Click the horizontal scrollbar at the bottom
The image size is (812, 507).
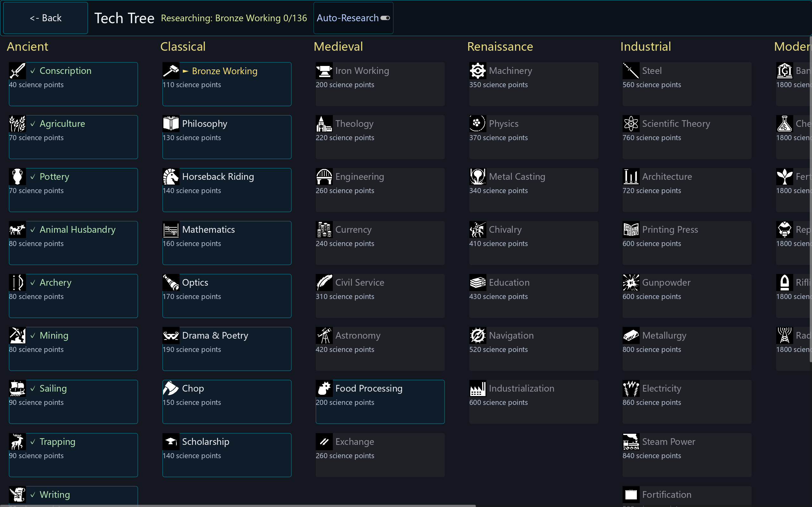coord(238,506)
